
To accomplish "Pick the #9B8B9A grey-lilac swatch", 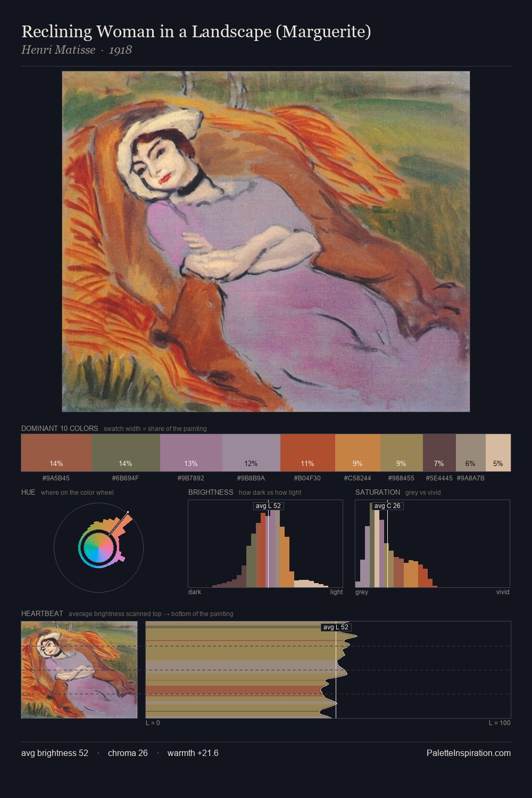I will pyautogui.click(x=251, y=453).
